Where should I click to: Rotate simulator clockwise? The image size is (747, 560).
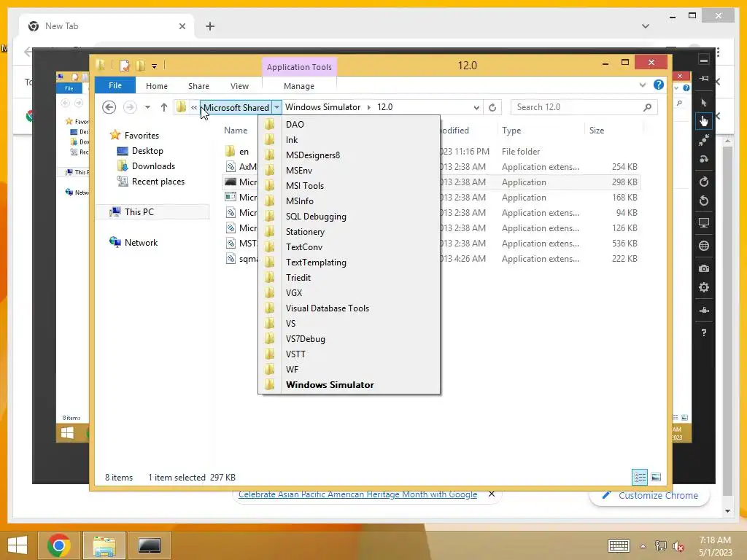(704, 182)
